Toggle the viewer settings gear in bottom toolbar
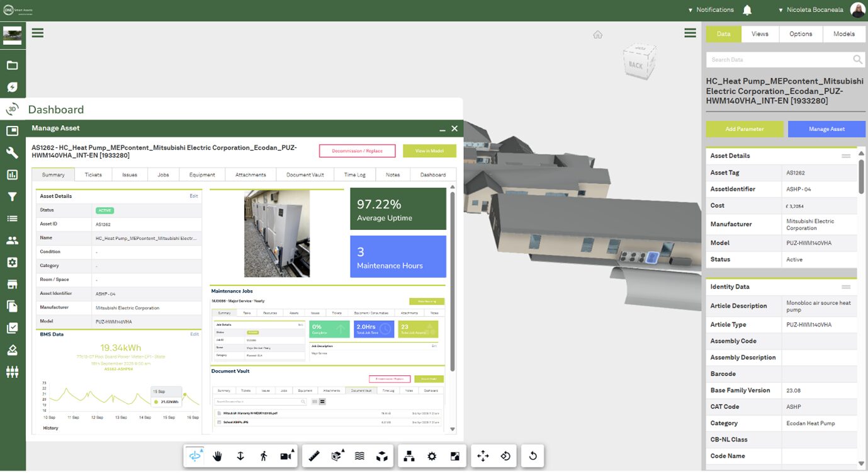This screenshot has width=868, height=473. pos(431,455)
